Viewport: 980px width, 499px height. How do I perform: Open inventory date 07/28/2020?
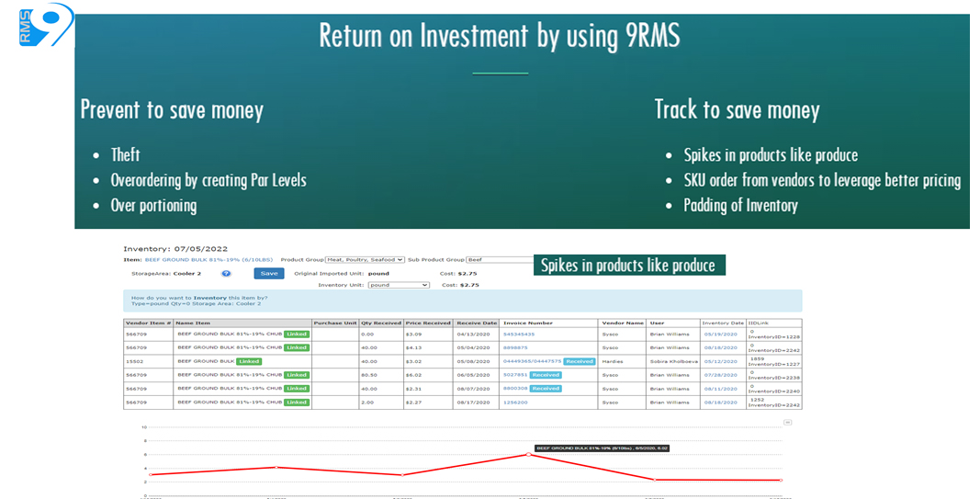coord(720,375)
